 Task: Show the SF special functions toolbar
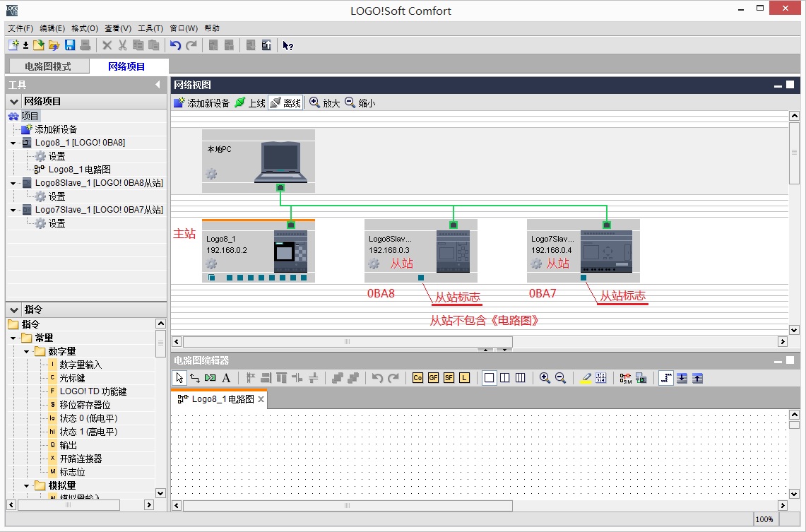[x=449, y=378]
